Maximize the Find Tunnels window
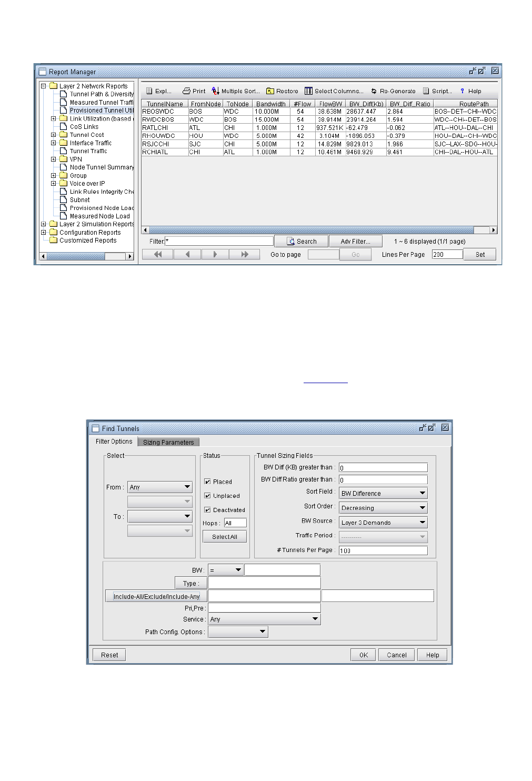 tap(431, 428)
